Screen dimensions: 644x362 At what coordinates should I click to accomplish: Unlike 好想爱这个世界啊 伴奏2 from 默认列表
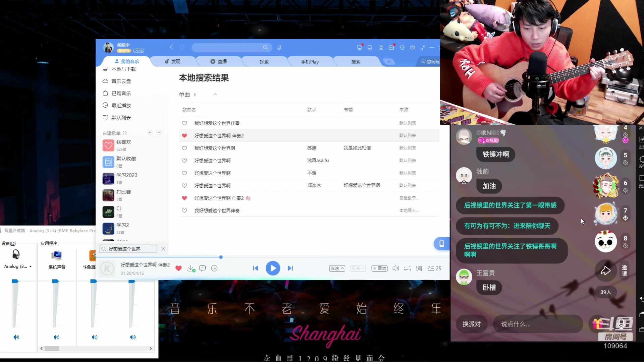pos(184,135)
